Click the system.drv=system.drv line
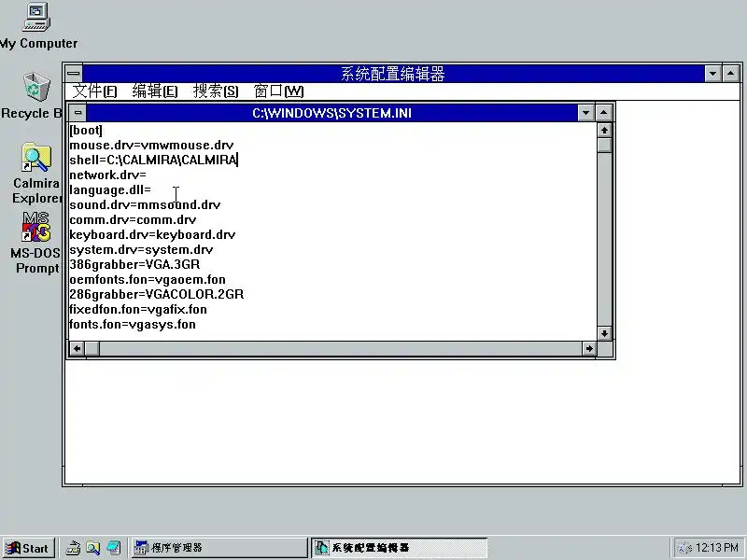This screenshot has width=747, height=560. click(x=141, y=249)
